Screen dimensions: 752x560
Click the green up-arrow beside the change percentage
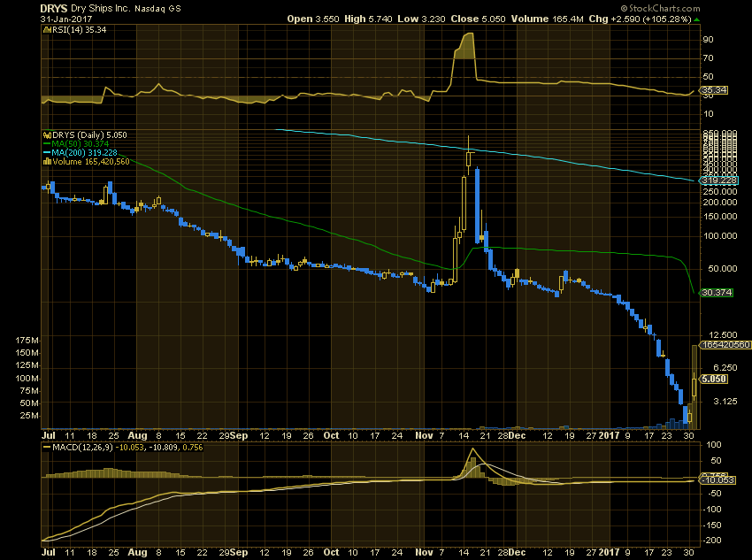[x=696, y=19]
